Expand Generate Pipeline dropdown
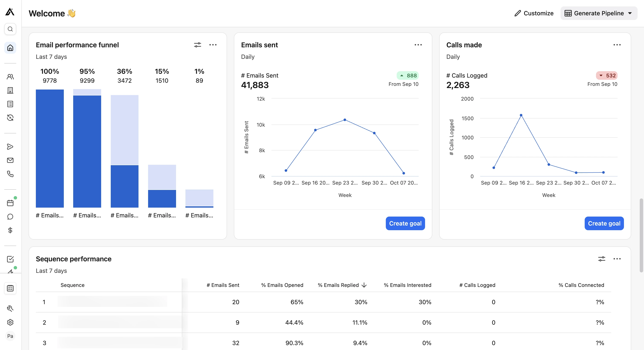This screenshot has height=350, width=644. pos(630,13)
